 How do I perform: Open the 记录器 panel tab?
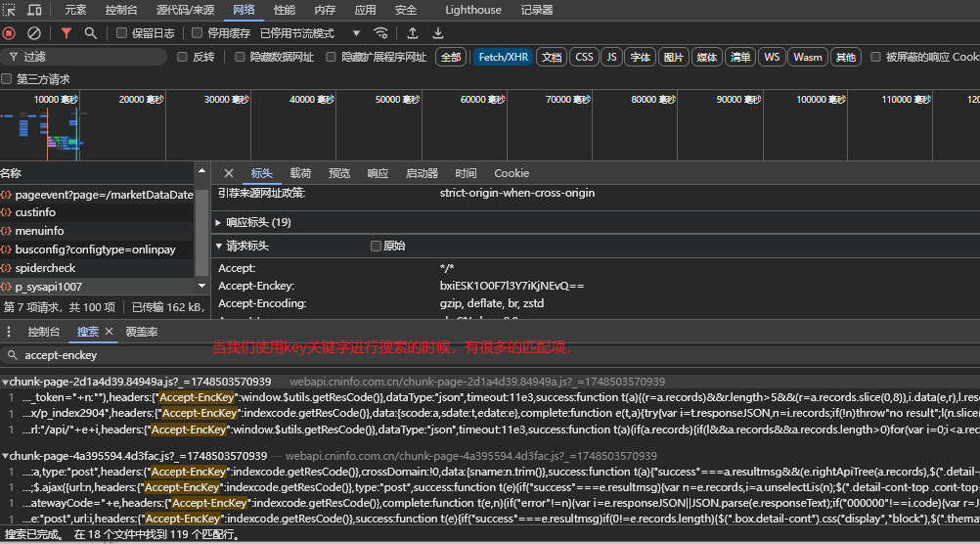coord(536,10)
